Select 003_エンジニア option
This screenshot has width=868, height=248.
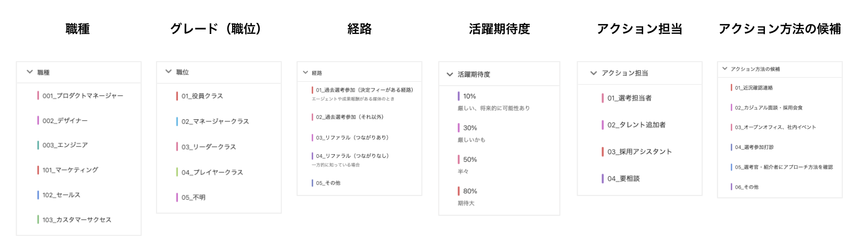click(65, 145)
